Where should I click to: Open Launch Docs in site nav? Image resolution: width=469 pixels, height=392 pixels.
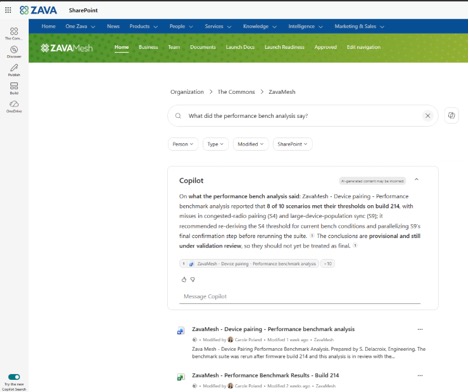pos(240,47)
